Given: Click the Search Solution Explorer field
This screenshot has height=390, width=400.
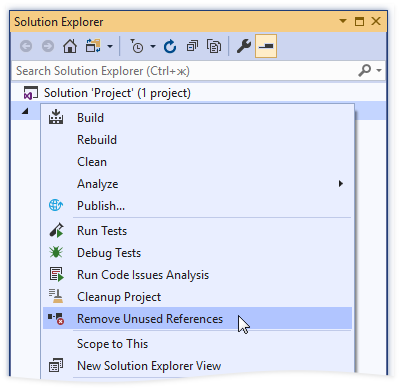Looking at the screenshot, I should click(185, 71).
